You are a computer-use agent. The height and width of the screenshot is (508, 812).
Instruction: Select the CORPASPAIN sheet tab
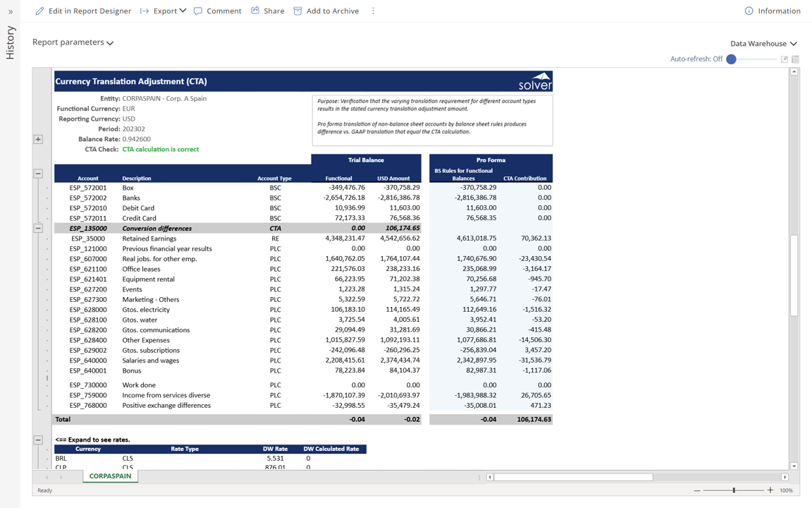pos(110,476)
